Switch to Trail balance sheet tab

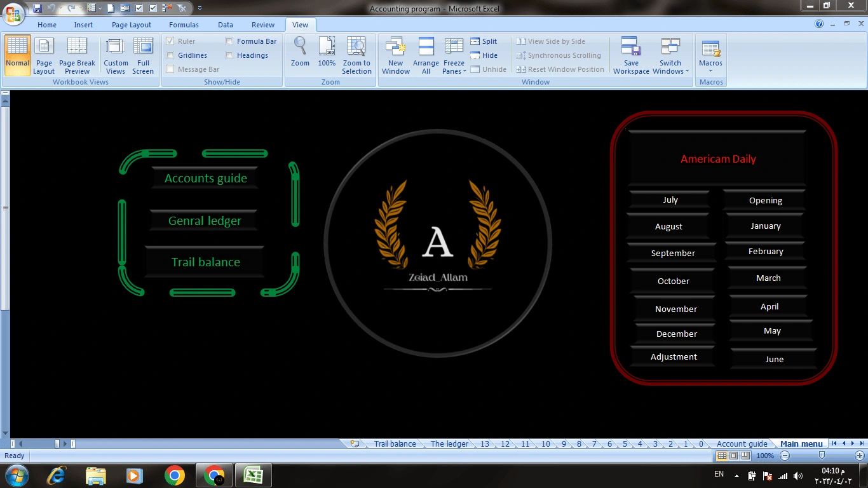[x=395, y=444]
